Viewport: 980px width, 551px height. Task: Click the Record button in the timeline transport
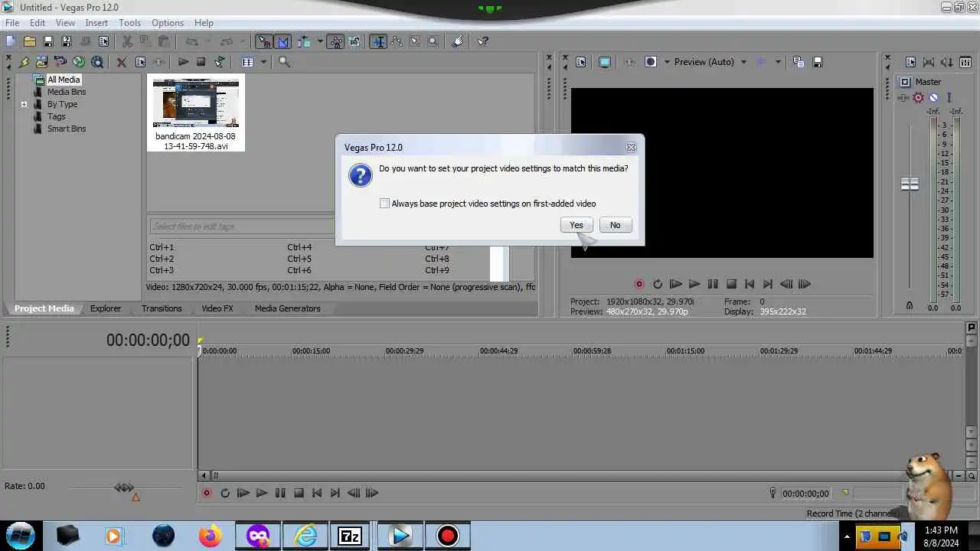click(207, 494)
